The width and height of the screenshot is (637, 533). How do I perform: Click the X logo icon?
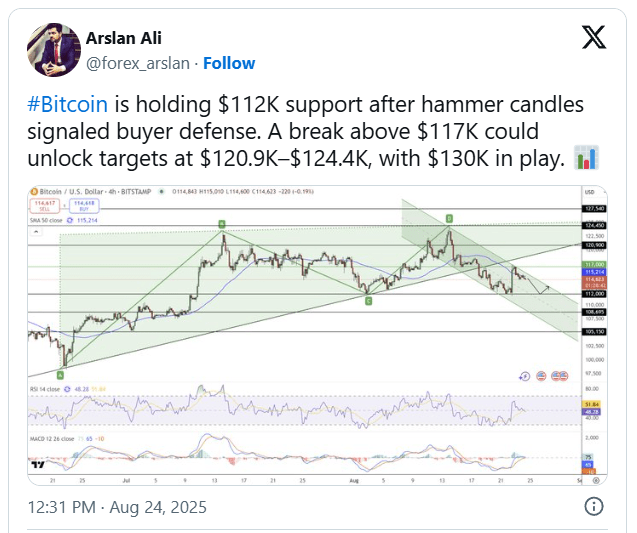coord(594,37)
